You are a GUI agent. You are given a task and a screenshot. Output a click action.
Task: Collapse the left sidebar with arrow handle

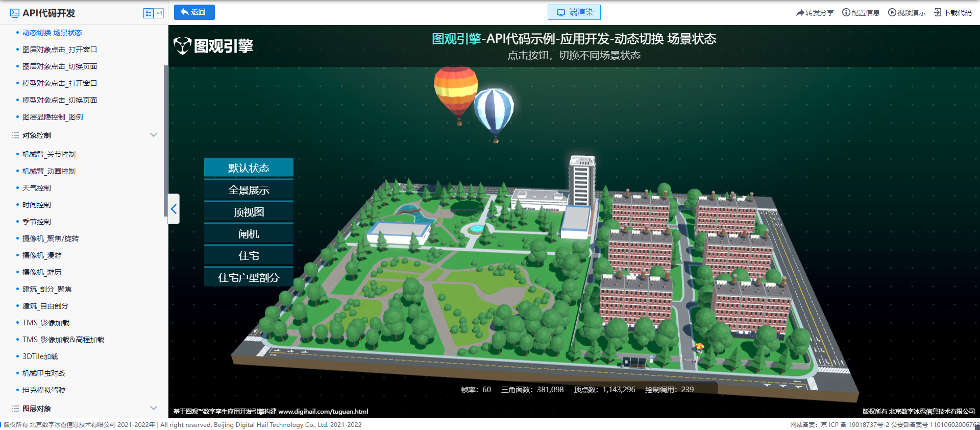[174, 209]
